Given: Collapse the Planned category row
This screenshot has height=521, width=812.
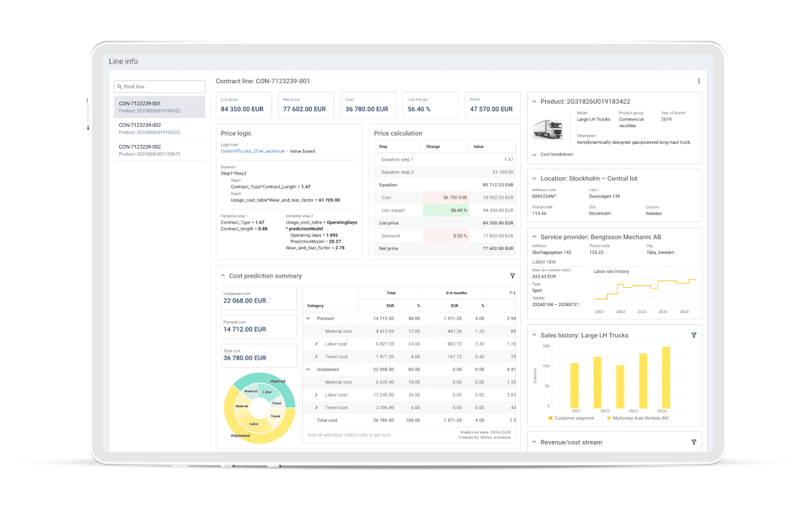Looking at the screenshot, I should pos(308,319).
